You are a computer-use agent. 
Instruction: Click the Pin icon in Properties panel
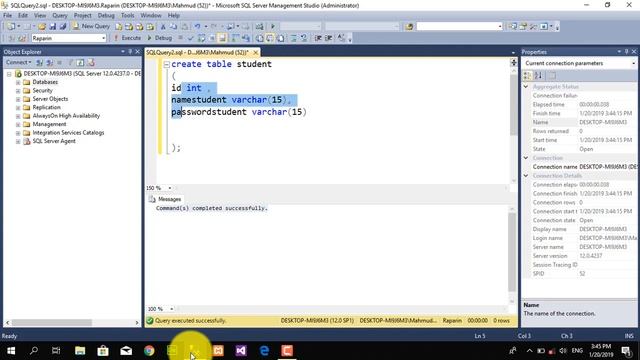pos(627,52)
